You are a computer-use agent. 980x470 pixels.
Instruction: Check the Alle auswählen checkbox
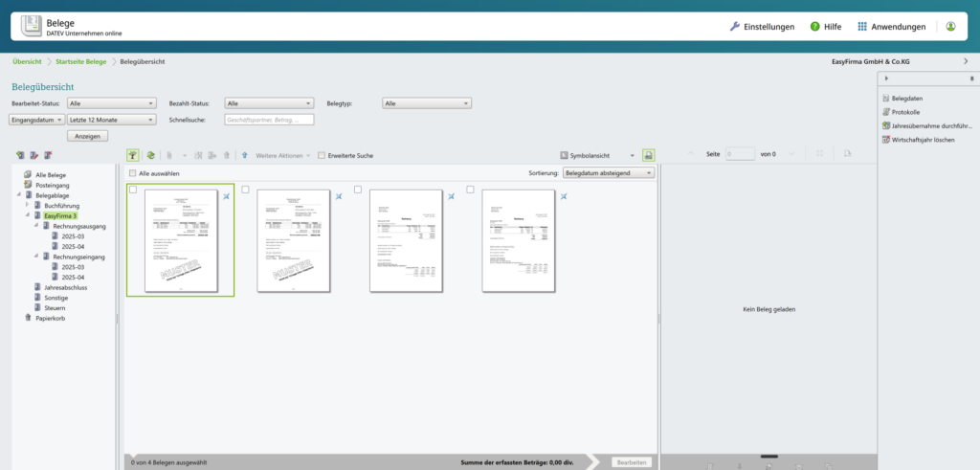click(x=132, y=173)
